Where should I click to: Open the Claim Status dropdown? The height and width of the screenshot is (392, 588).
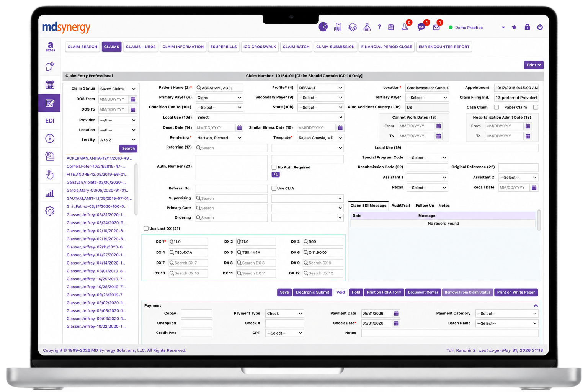118,89
